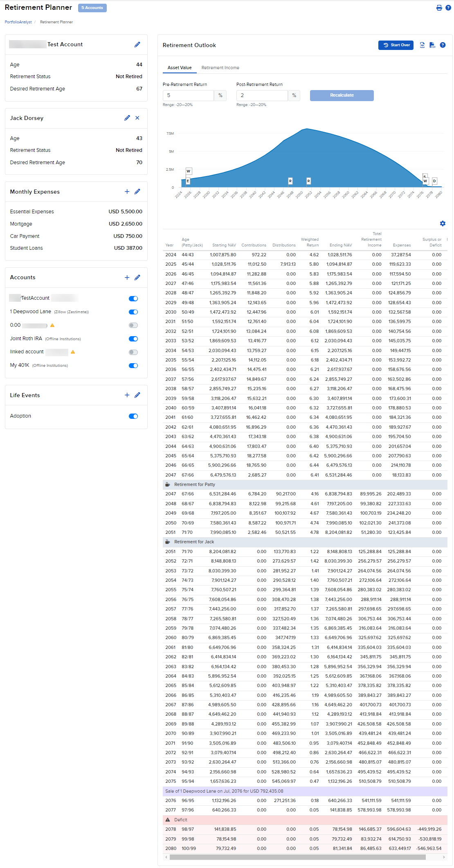Turn off the Joint Roth IRA toggle

133,339
